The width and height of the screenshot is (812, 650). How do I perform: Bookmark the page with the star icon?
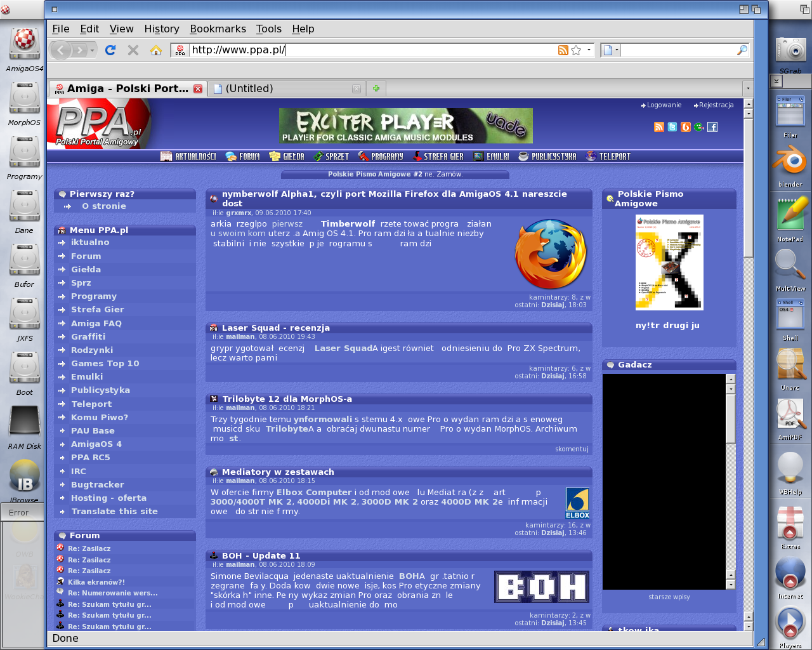point(576,50)
